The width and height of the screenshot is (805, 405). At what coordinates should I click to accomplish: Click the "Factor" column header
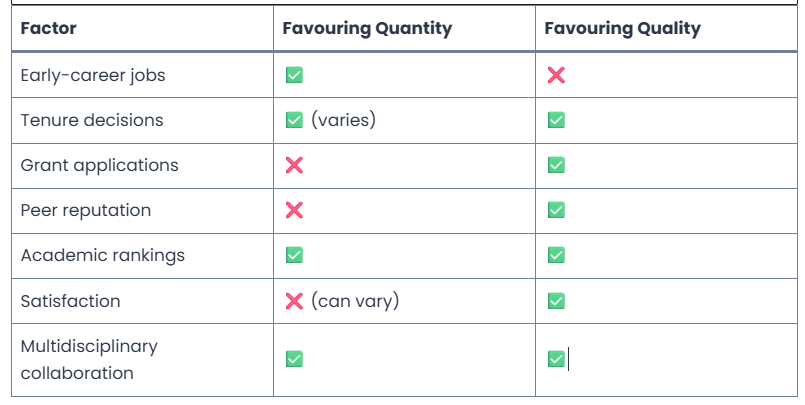48,29
